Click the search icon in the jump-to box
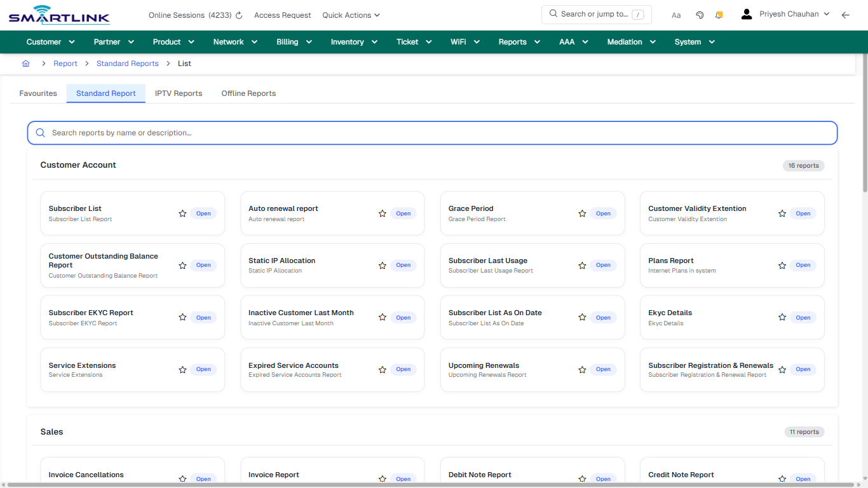The width and height of the screenshot is (868, 488). pos(553,14)
